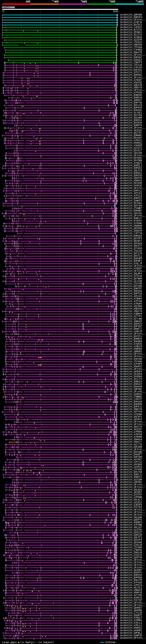This screenshot has height=644, width=146.
Task: Select hit label UniRef100_C5WTP3
Action: (x=131, y=63)
